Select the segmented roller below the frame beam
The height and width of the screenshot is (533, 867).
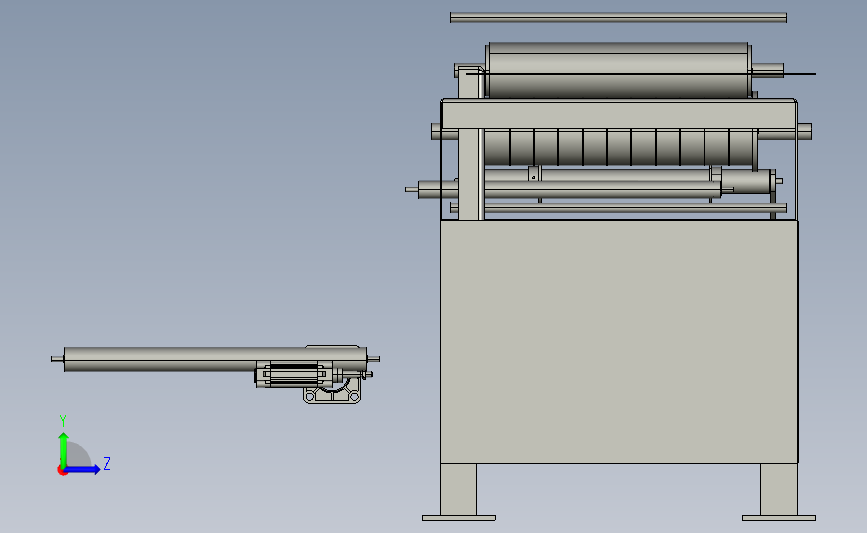tap(619, 147)
